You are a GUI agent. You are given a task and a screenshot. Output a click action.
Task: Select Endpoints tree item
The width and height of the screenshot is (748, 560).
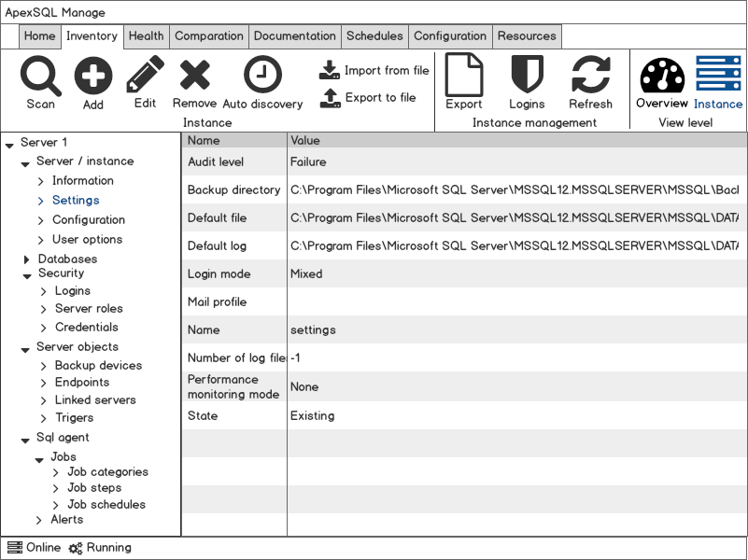[82, 383]
